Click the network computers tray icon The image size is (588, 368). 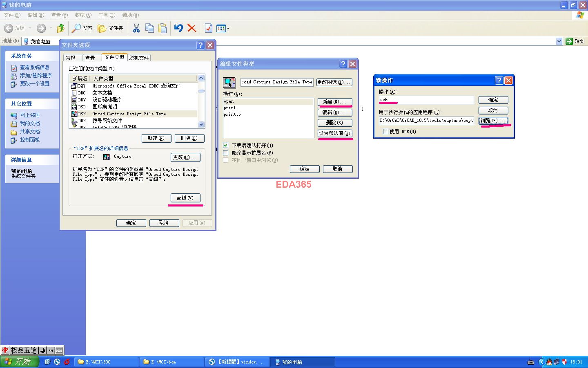click(556, 362)
